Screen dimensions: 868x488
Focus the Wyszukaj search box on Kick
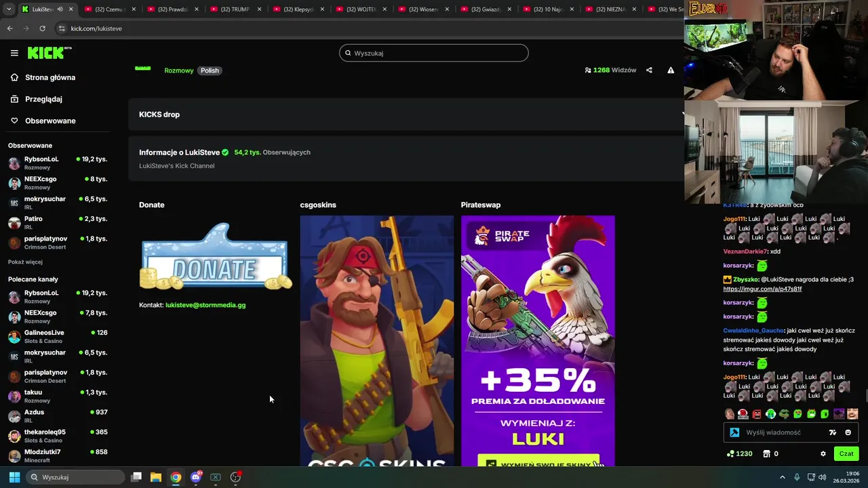coord(434,53)
